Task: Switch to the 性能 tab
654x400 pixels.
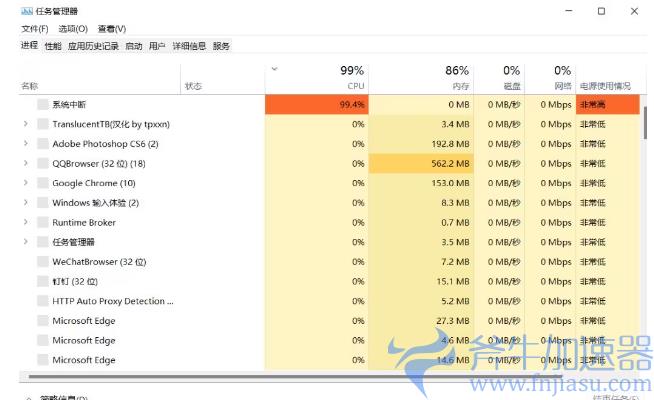Action: 53,46
